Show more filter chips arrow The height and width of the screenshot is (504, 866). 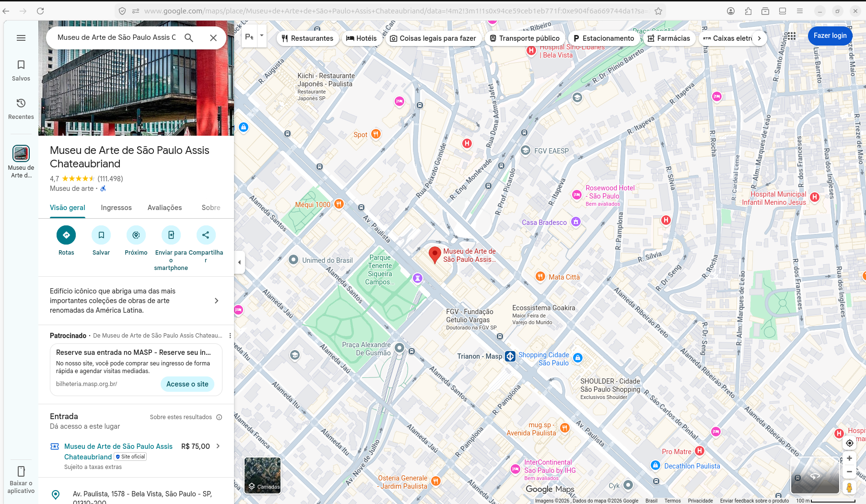[x=759, y=38]
